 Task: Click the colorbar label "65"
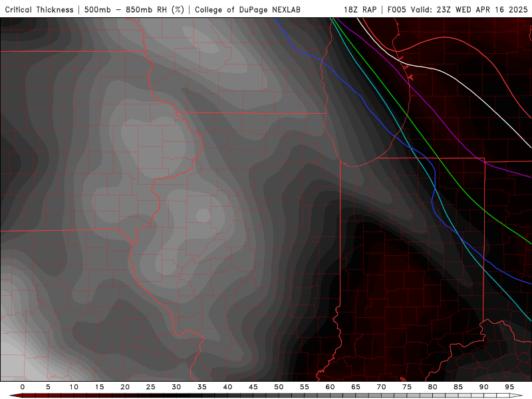click(x=356, y=387)
